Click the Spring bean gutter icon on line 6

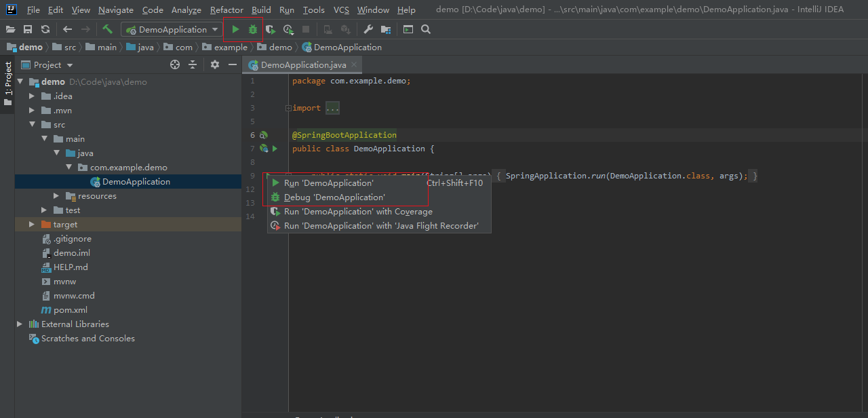tap(264, 135)
